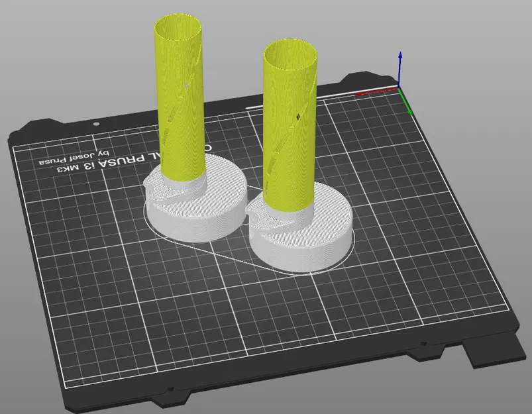Click the open top of right cylinder
This screenshot has width=532, height=414.
tap(290, 54)
